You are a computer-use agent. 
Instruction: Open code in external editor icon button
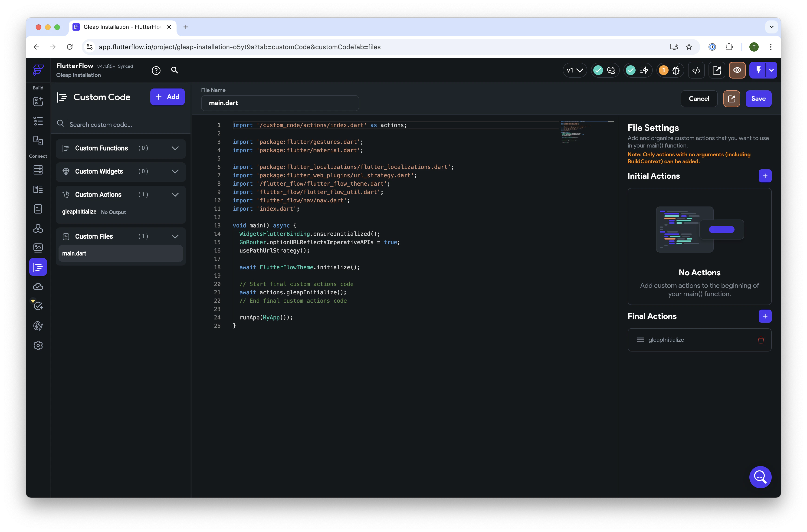coord(731,99)
